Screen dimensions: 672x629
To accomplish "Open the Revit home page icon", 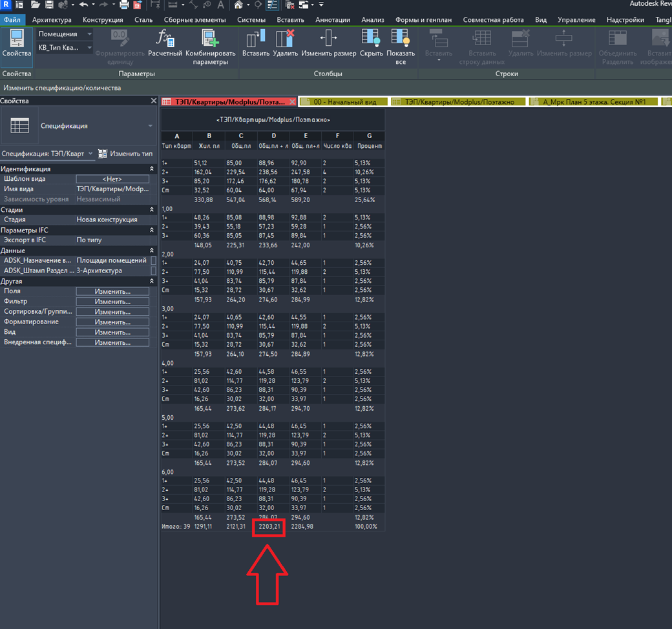I will 20,5.
